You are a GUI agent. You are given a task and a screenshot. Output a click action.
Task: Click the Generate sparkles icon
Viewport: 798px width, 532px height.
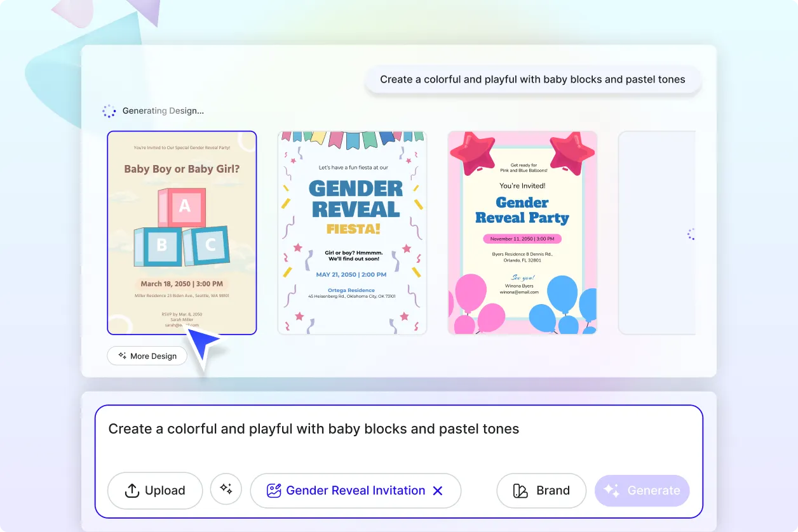point(611,490)
